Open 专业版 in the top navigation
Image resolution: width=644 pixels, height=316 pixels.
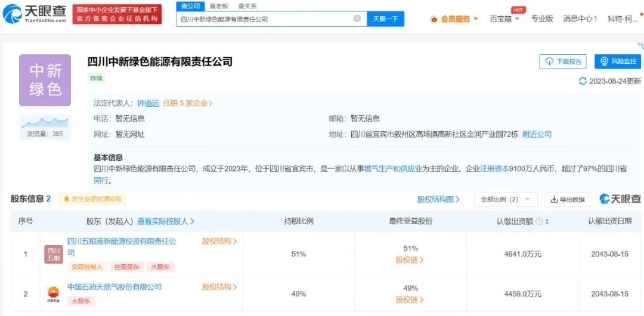pyautogui.click(x=542, y=18)
